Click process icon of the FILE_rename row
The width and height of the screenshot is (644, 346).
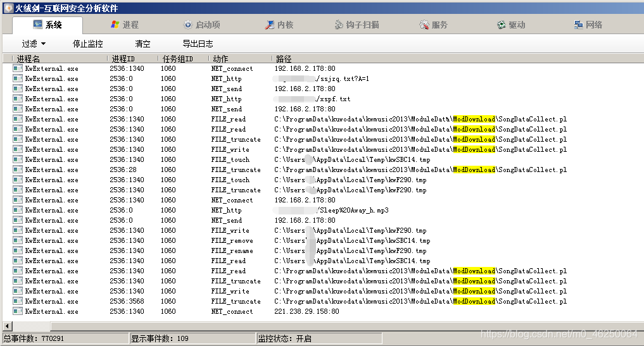pos(18,250)
